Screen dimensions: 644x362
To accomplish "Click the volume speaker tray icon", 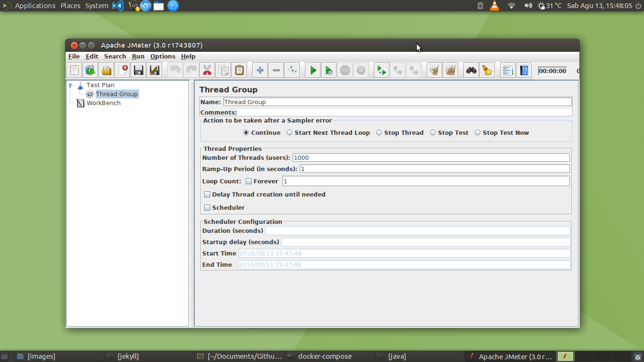I will click(x=528, y=6).
